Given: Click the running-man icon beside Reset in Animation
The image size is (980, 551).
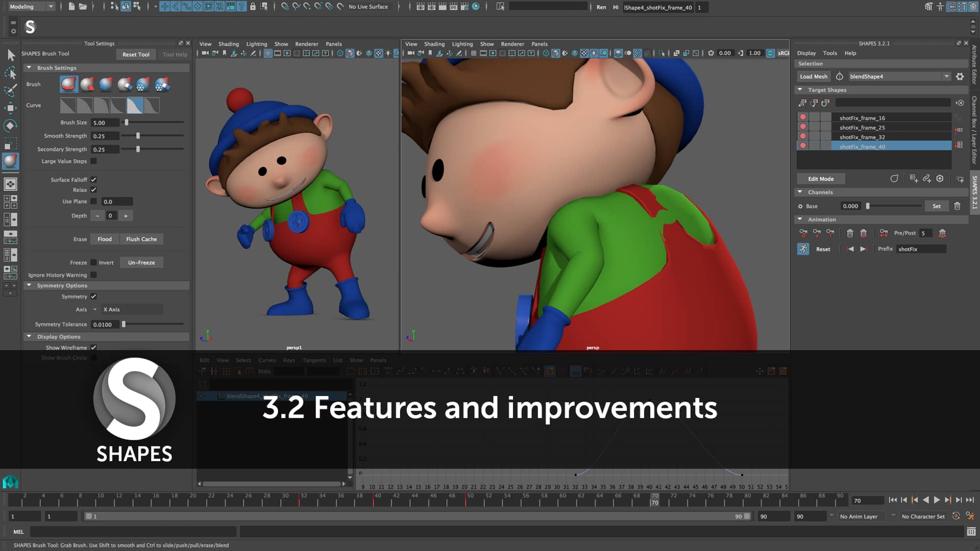Looking at the screenshot, I should [803, 249].
